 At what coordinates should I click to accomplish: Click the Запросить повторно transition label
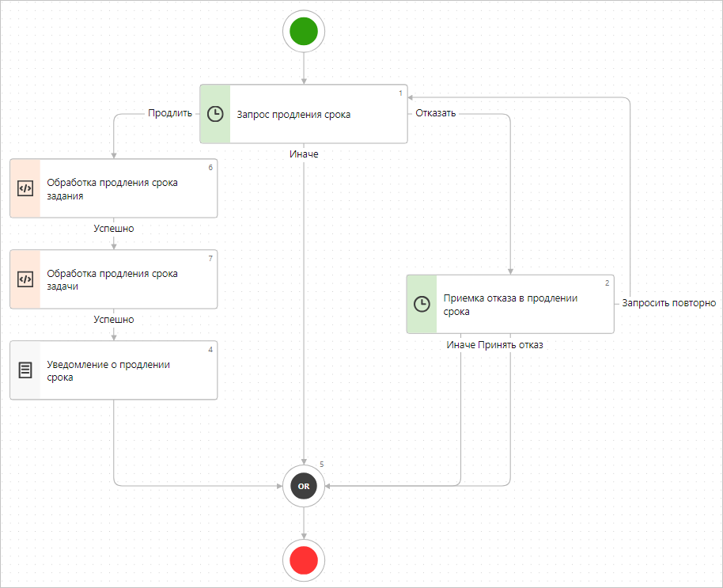(668, 303)
